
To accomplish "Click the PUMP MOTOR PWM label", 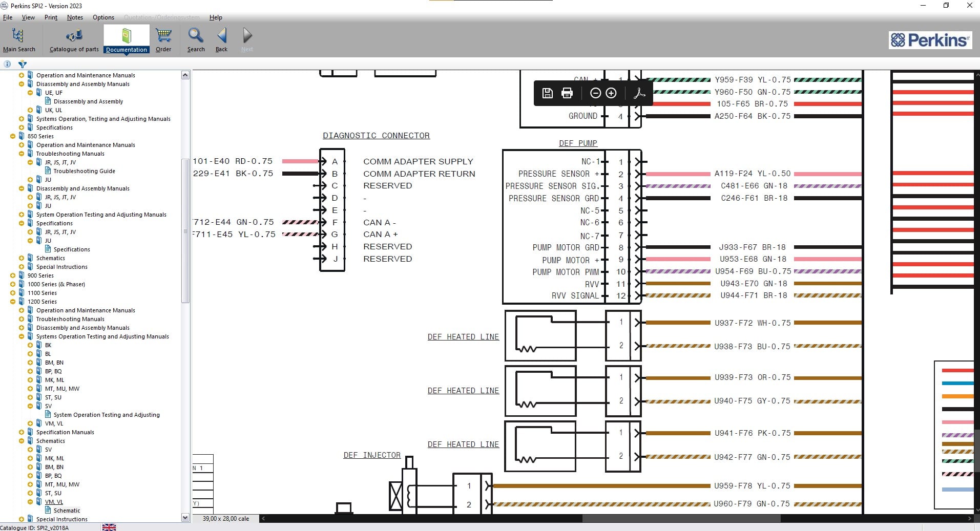I will (566, 272).
